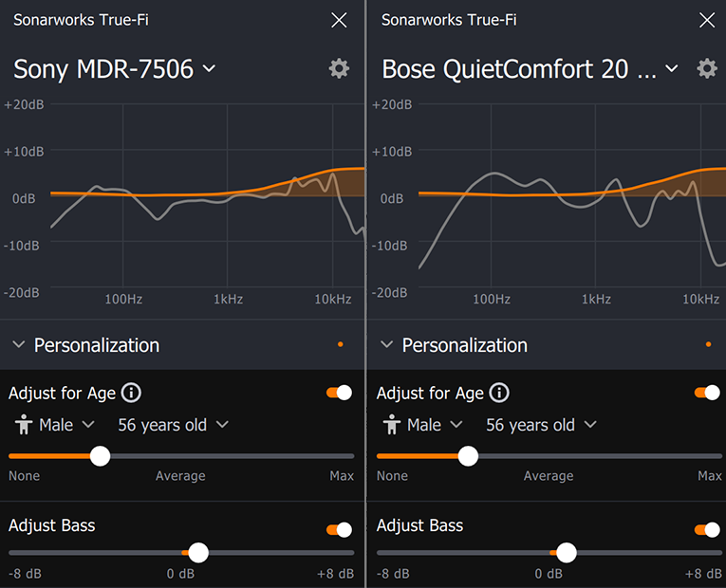The height and width of the screenshot is (588, 726).
Task: Click the -20dB axis label in Bose graph
Action: pyautogui.click(x=389, y=292)
